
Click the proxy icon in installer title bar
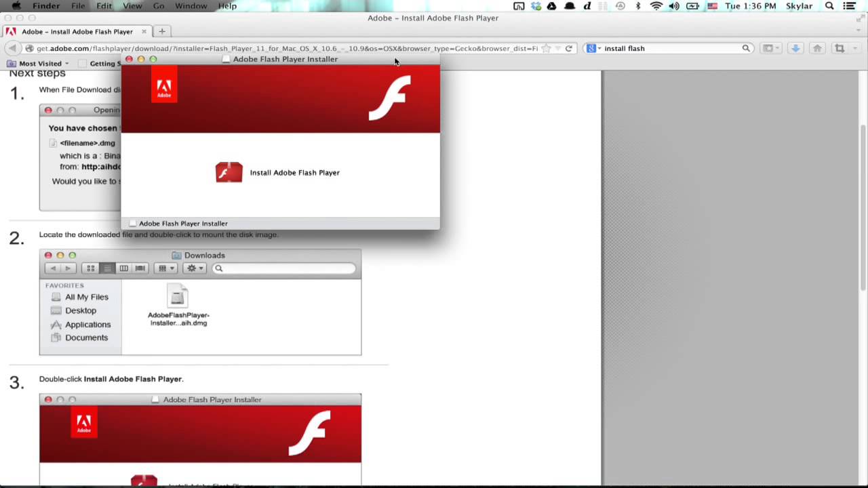click(226, 59)
